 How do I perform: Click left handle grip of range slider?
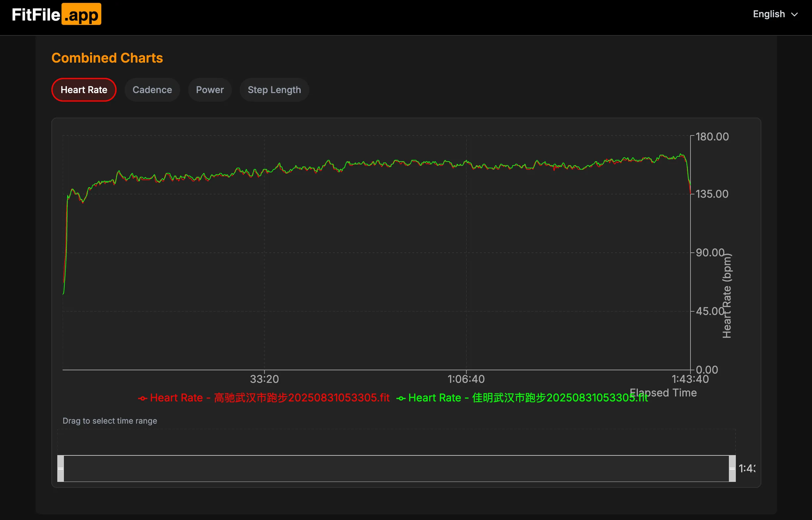pyautogui.click(x=60, y=468)
